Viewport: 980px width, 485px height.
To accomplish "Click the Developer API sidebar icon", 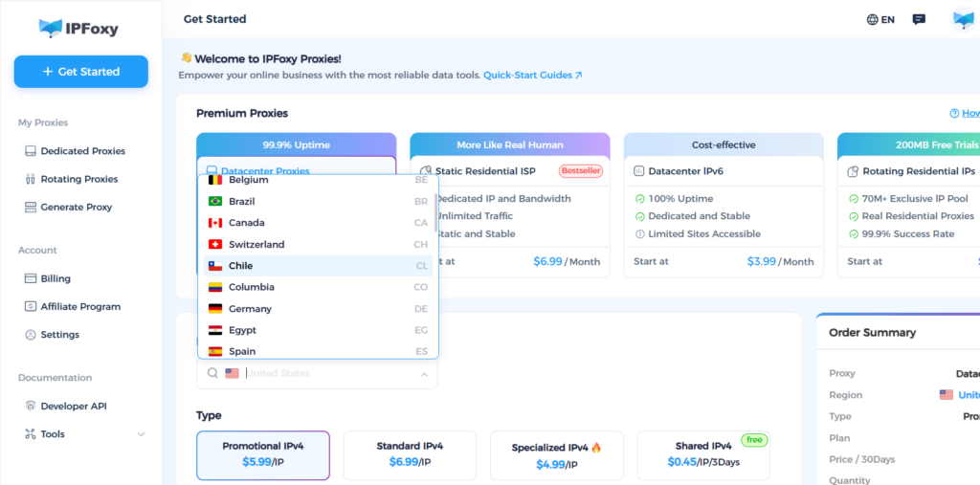I will (x=31, y=407).
